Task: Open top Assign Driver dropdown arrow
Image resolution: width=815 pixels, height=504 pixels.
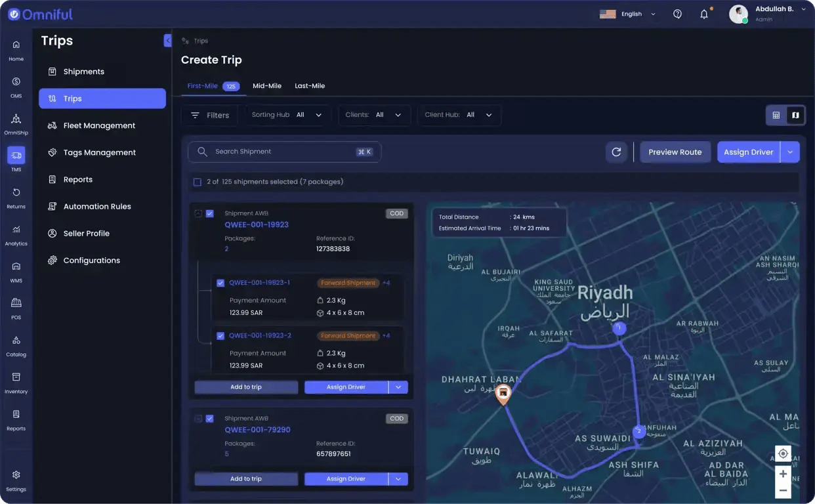Action: pos(790,152)
